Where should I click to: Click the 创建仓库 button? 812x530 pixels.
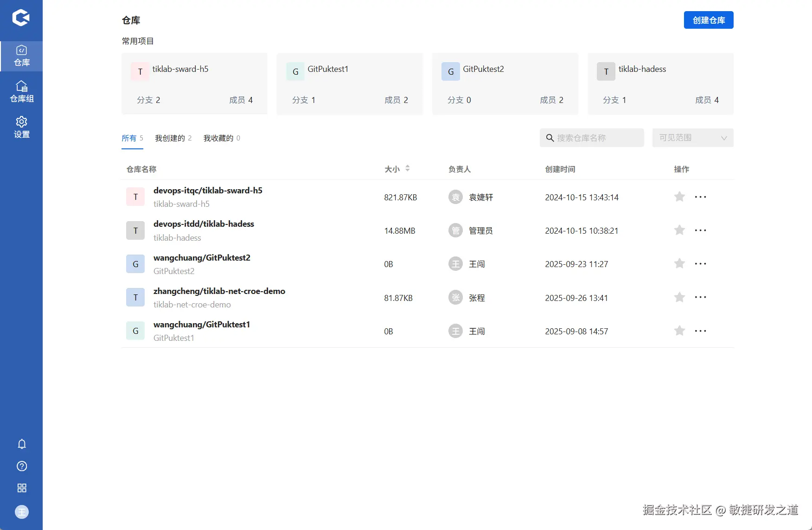tap(709, 20)
